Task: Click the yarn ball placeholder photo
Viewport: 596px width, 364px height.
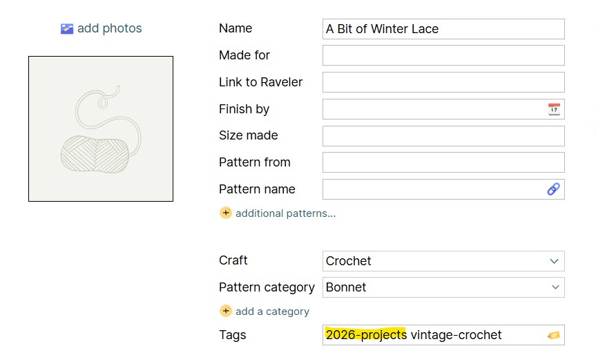Action: coord(101,129)
